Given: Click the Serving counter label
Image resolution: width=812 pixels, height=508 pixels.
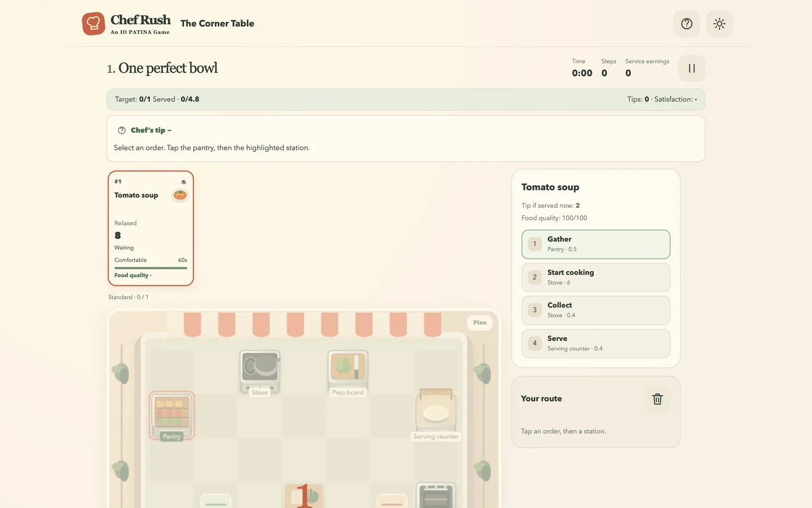Looking at the screenshot, I should [436, 436].
